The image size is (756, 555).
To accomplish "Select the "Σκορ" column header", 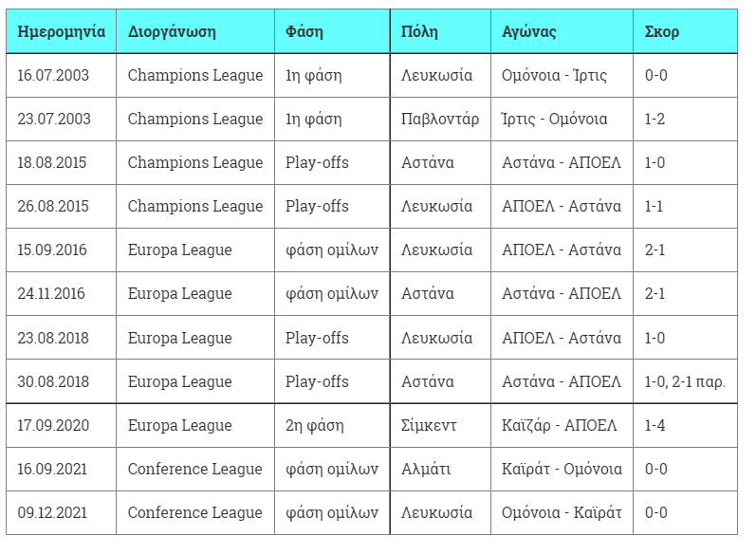I will [661, 31].
